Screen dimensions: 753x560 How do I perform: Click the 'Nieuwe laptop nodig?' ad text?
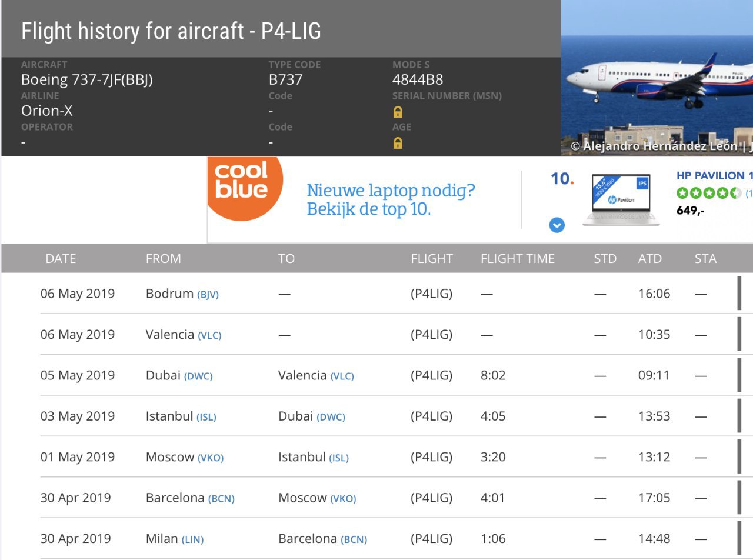[391, 191]
